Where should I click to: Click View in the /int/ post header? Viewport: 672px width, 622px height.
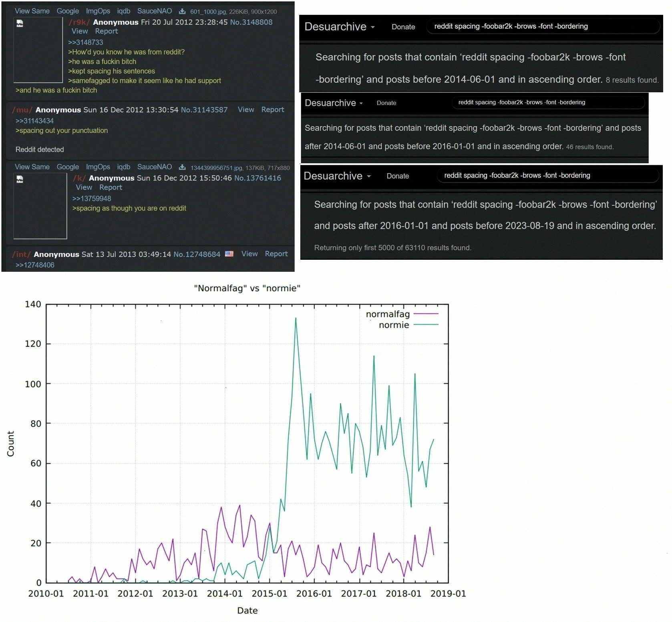[249, 253]
